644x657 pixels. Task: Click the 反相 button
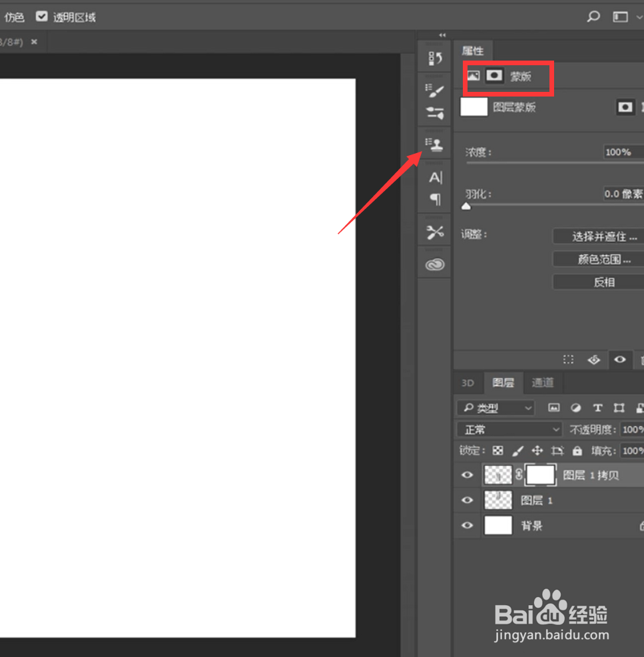point(599,282)
